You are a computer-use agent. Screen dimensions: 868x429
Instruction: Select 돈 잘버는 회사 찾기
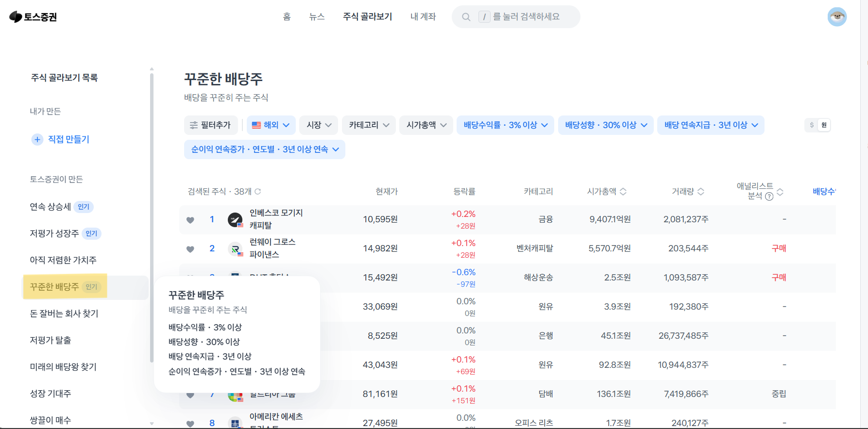(64, 313)
